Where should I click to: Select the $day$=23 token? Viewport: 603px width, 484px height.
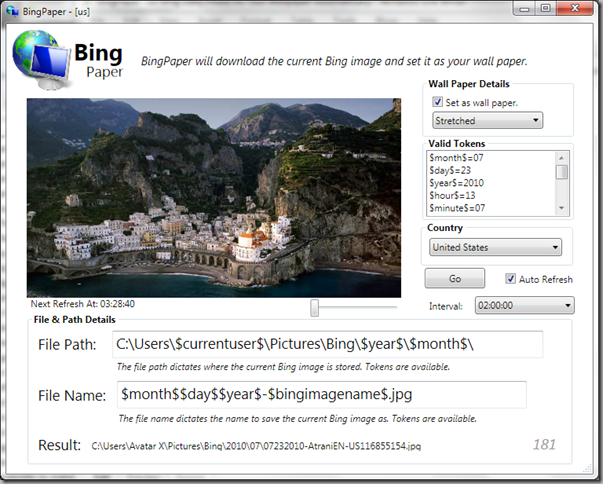pyautogui.click(x=450, y=170)
